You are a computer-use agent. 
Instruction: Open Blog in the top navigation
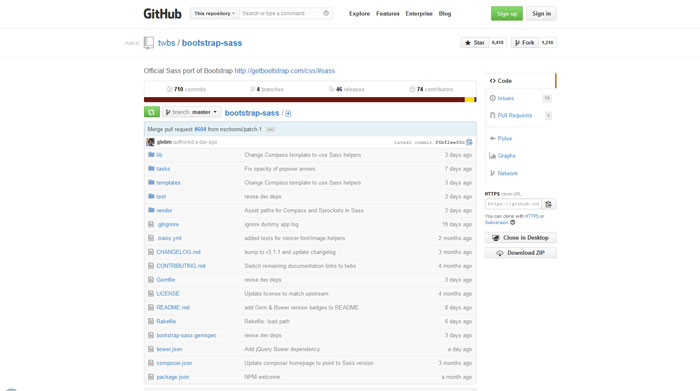point(445,14)
